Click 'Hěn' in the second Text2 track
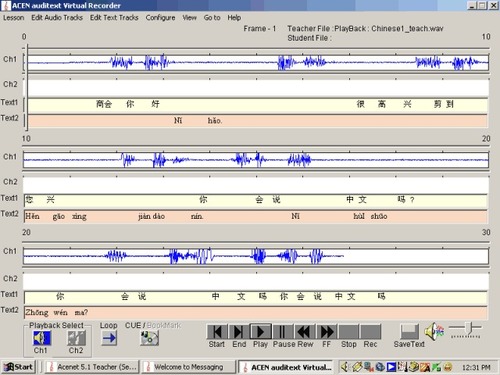This screenshot has width=500, height=375. click(x=32, y=216)
